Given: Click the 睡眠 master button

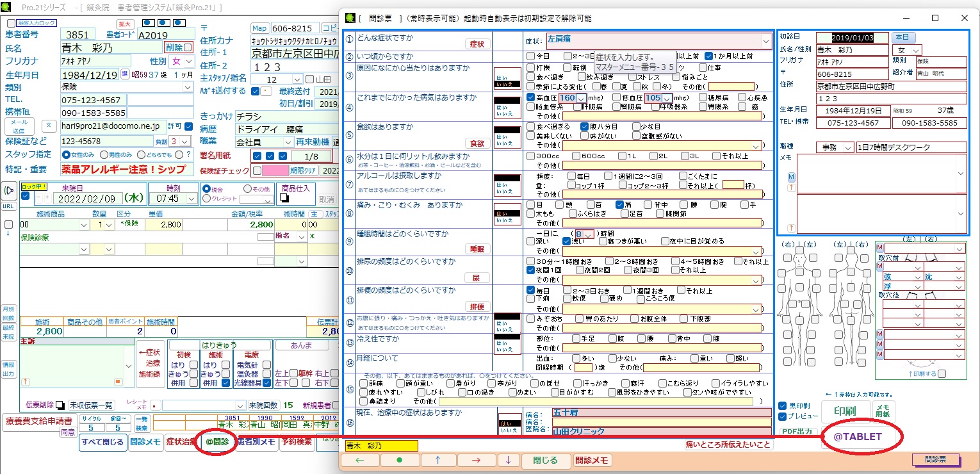Looking at the screenshot, I should coord(477,249).
